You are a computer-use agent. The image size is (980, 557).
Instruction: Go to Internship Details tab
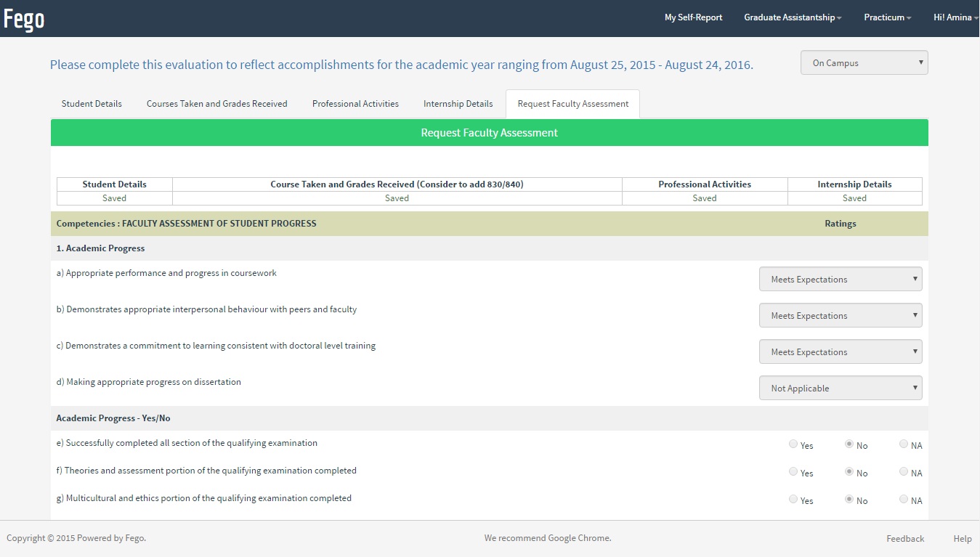pos(458,104)
